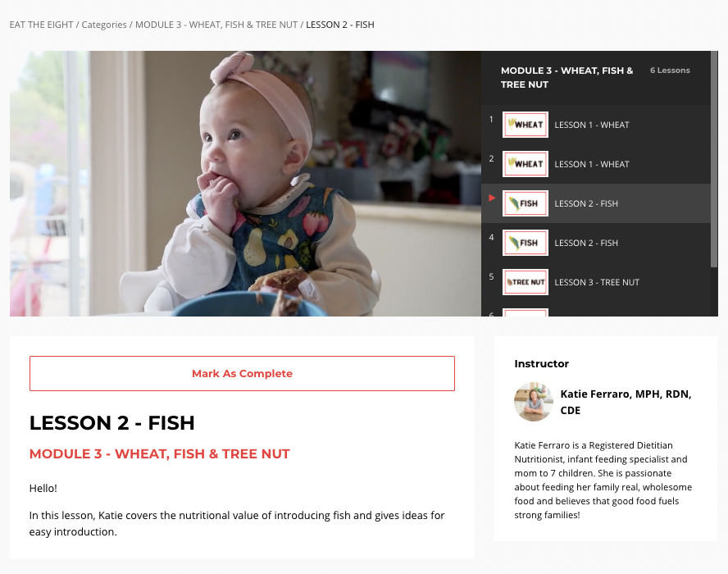Click red module subtitle under lesson title
The image size is (728, 574).
coord(159,453)
